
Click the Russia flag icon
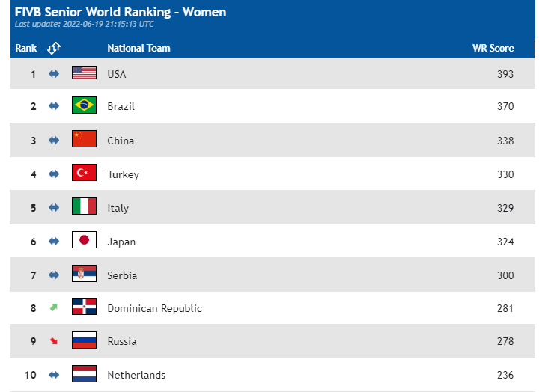[x=84, y=340]
